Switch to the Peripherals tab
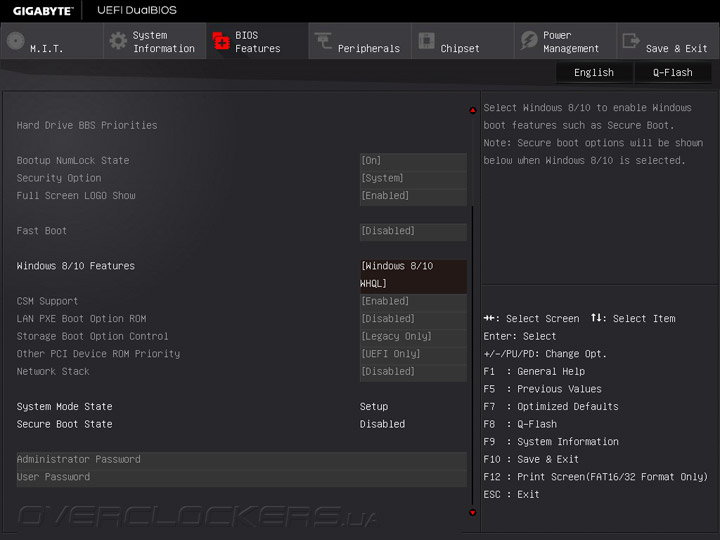This screenshot has height=540, width=720. click(x=368, y=48)
